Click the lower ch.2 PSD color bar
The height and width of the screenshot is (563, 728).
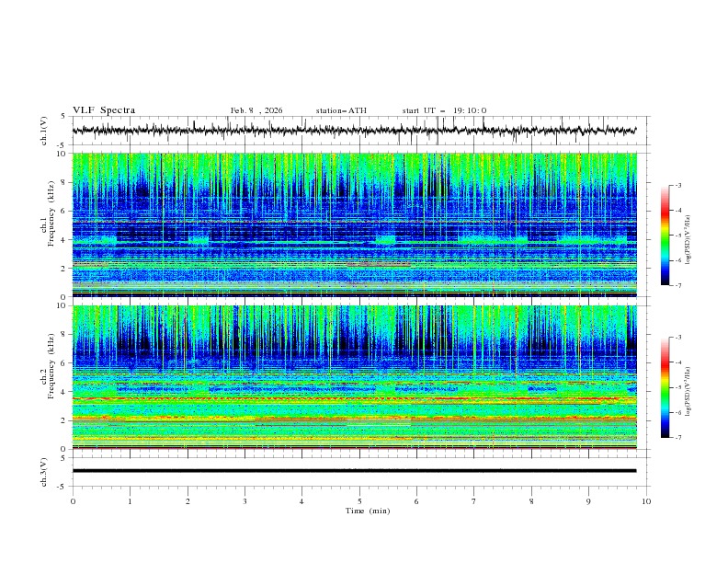pyautogui.click(x=665, y=387)
